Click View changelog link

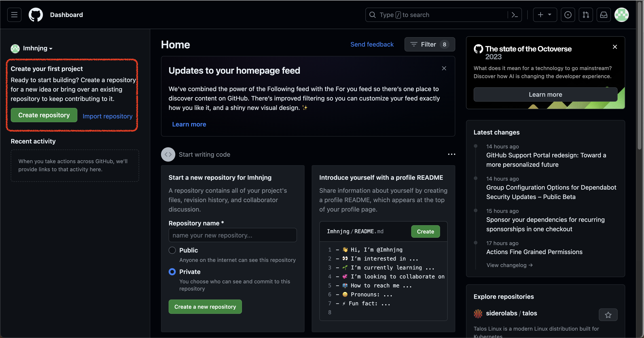tap(510, 265)
